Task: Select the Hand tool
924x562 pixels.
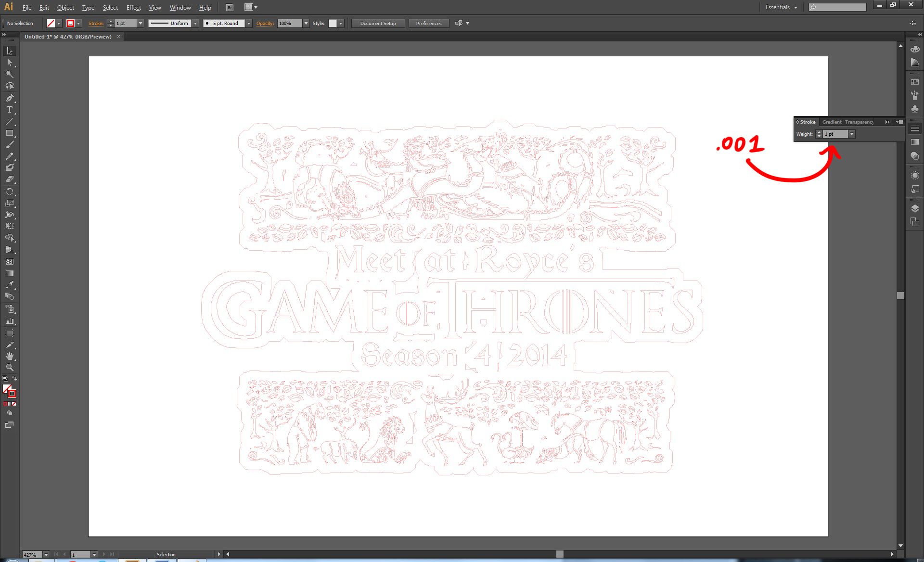Action: pyautogui.click(x=9, y=356)
